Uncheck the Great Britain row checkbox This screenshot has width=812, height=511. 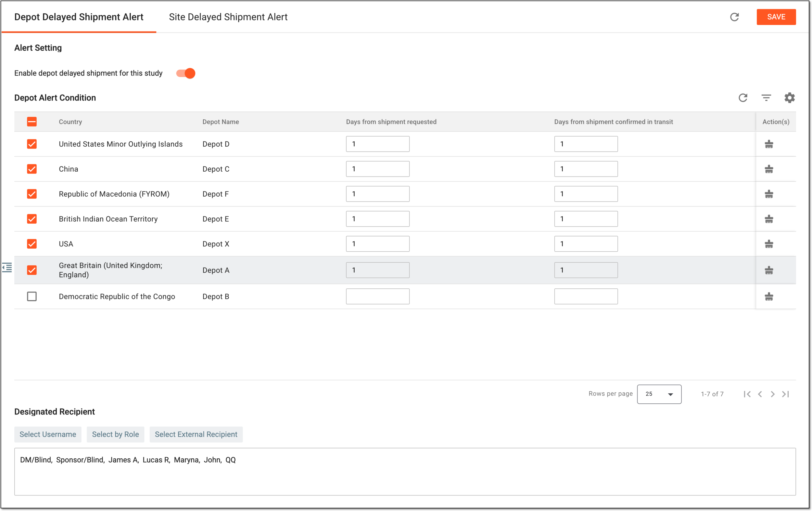[x=32, y=270]
